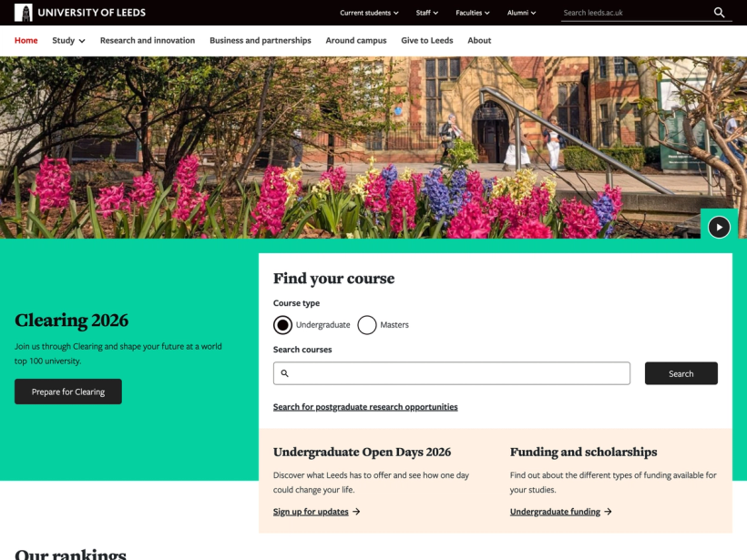Screen dimensions: 747x560
Task: Focus the Search leeds.ac.uk field
Action: (636, 13)
